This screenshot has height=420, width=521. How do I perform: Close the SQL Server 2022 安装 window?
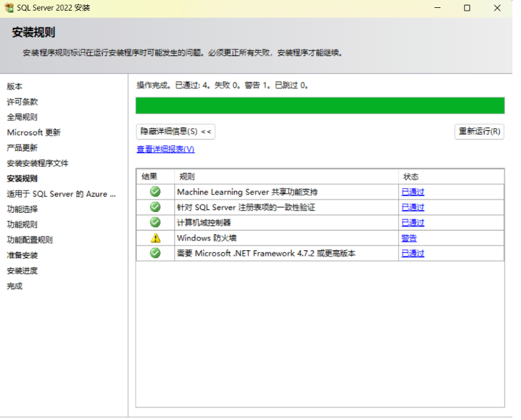[497, 8]
